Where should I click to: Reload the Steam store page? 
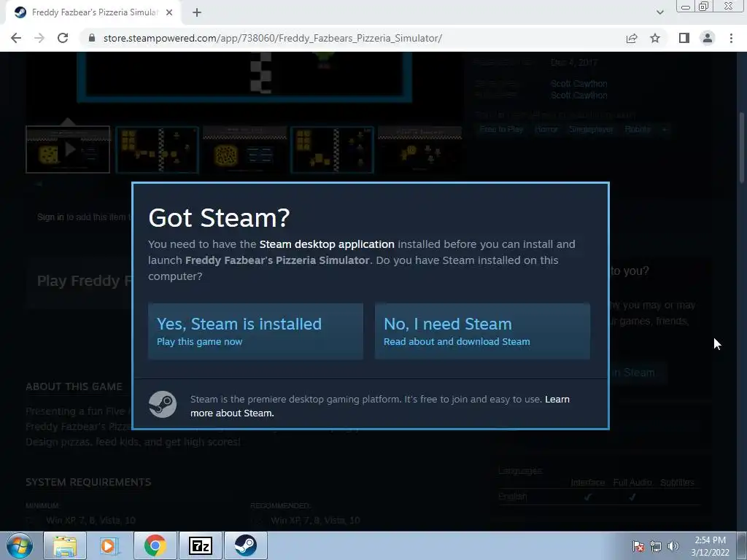pyautogui.click(x=63, y=38)
